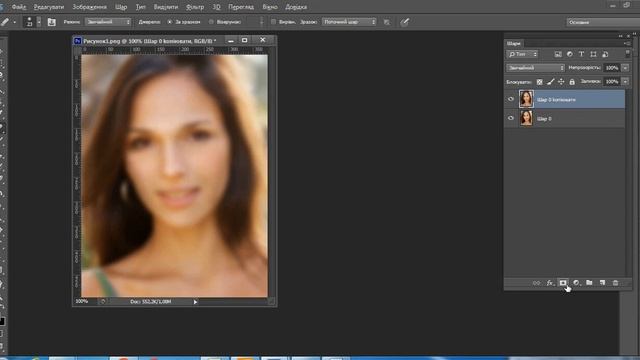The image size is (640, 360).
Task: Open the 'Режим' blend mode dropdown
Action: tap(108, 22)
